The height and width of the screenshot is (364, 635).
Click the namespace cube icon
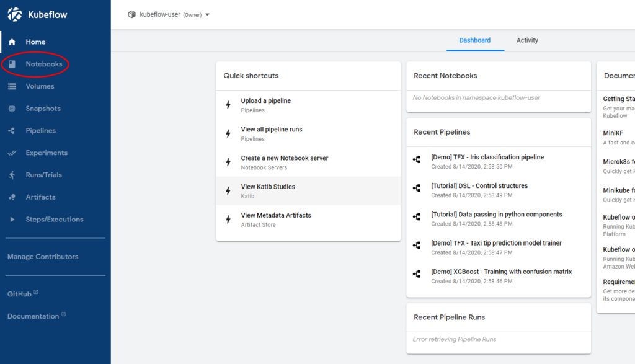pyautogui.click(x=131, y=15)
